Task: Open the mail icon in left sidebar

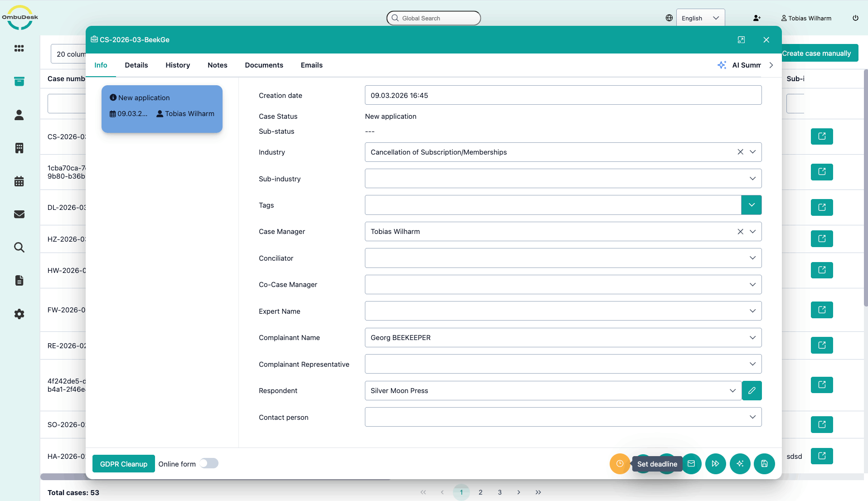Action: click(x=19, y=214)
